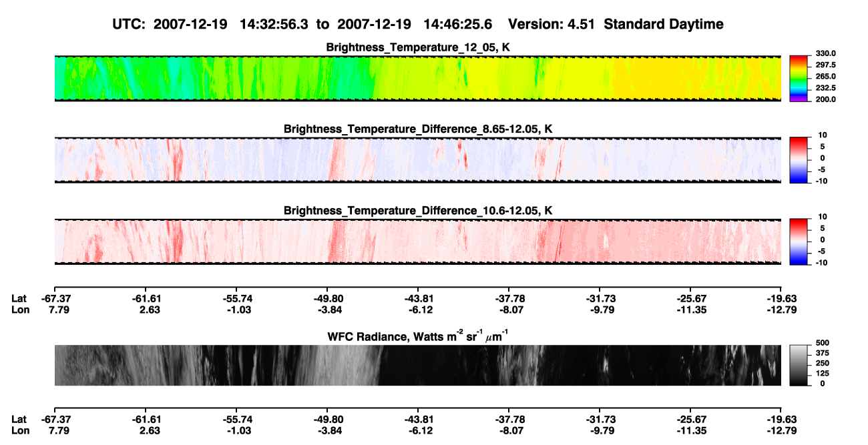
Task: Select the Brightness_Temperature_12_05, K panel title
Action: pos(418,47)
